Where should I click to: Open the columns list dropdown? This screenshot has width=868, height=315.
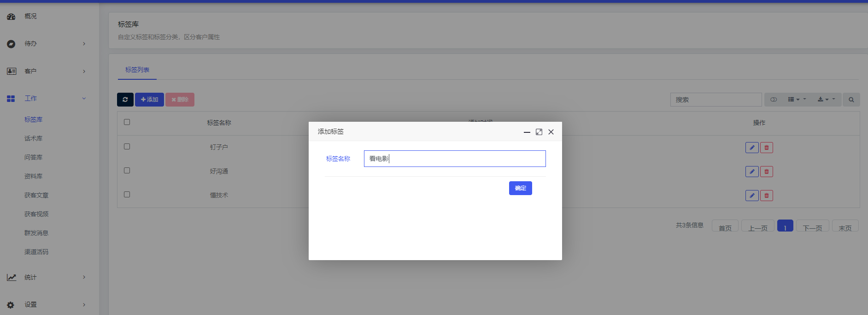(x=797, y=100)
